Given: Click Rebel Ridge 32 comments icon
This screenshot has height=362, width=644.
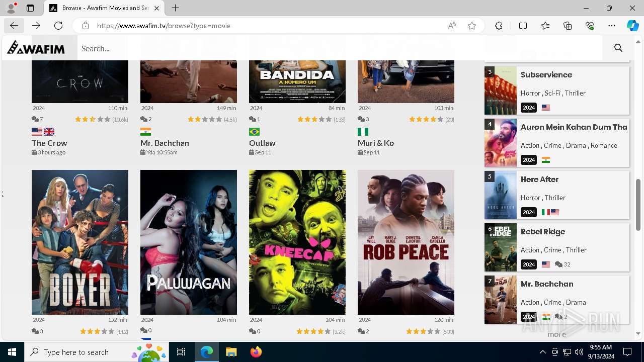Looking at the screenshot, I should (x=558, y=264).
